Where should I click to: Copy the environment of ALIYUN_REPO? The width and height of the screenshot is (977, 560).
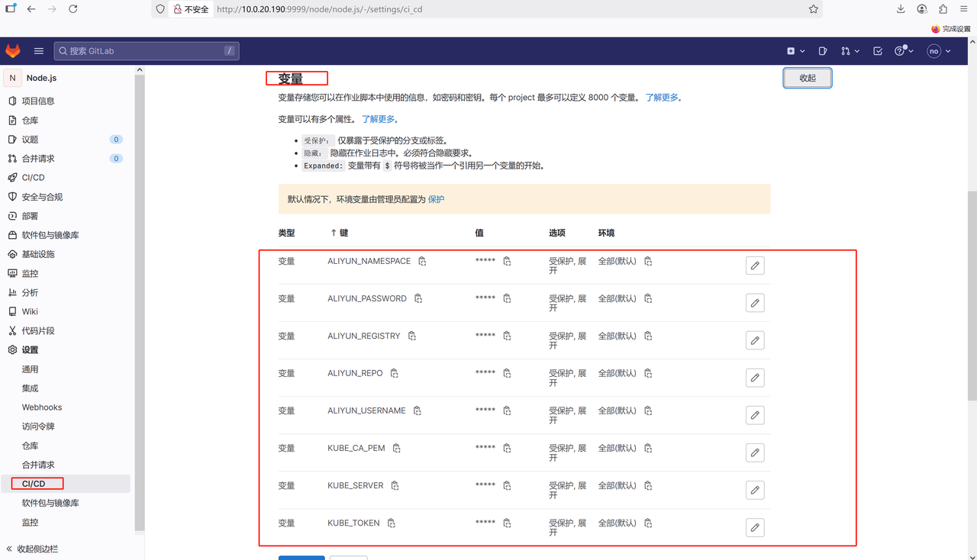[648, 373]
